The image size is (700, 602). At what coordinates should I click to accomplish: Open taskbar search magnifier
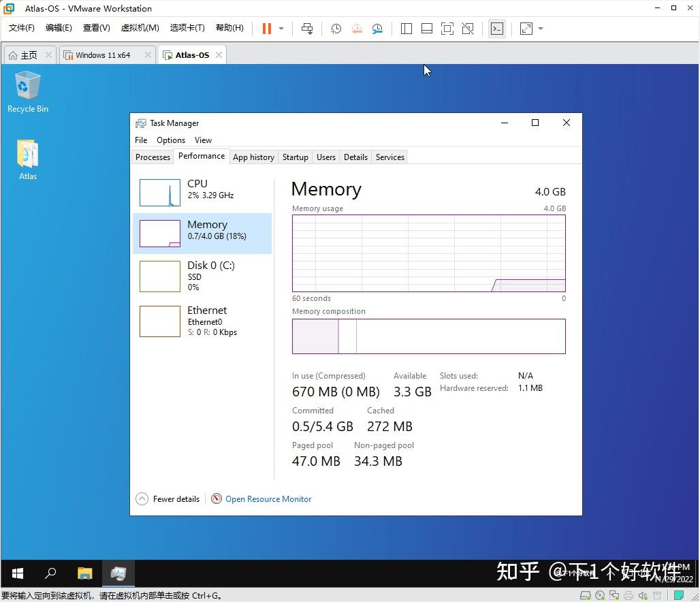(x=50, y=573)
